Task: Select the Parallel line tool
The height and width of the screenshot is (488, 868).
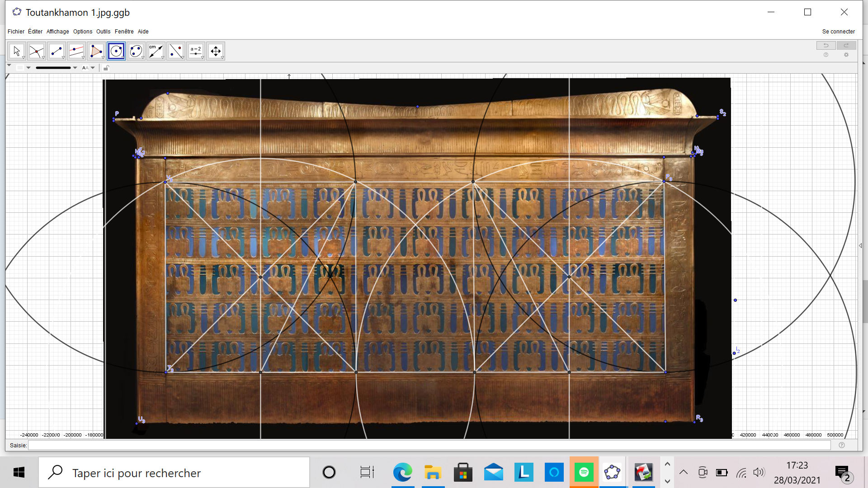Action: pyautogui.click(x=76, y=51)
